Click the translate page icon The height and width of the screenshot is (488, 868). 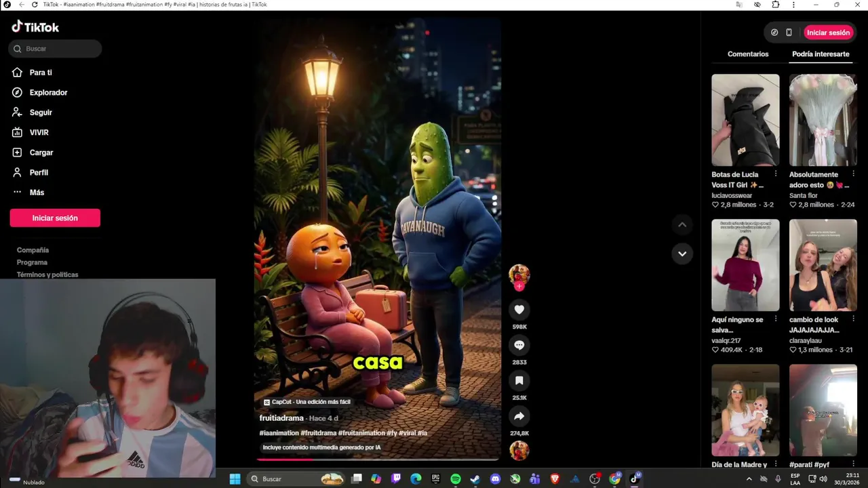[x=739, y=4]
